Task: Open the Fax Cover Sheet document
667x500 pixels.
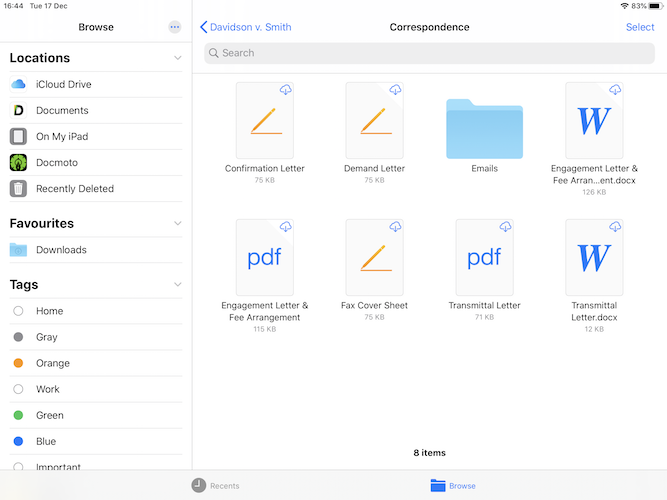Action: (x=374, y=257)
